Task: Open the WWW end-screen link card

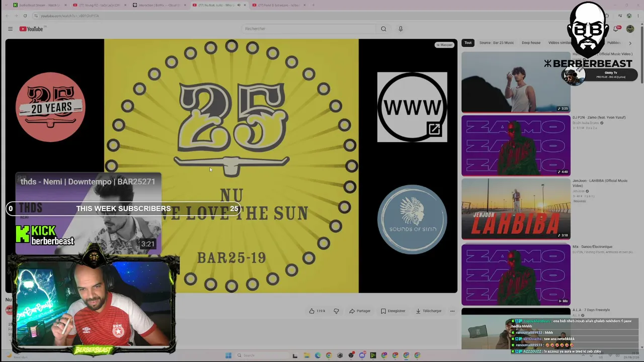Action: (412, 107)
